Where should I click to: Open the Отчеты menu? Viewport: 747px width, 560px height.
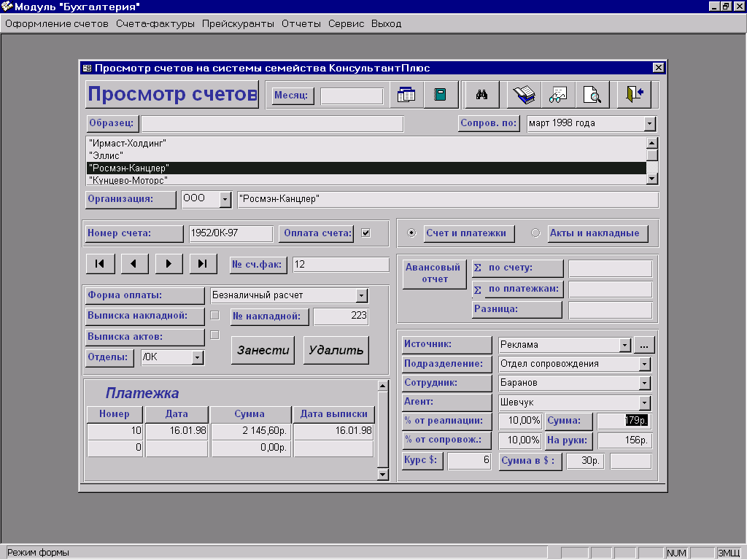(x=301, y=23)
